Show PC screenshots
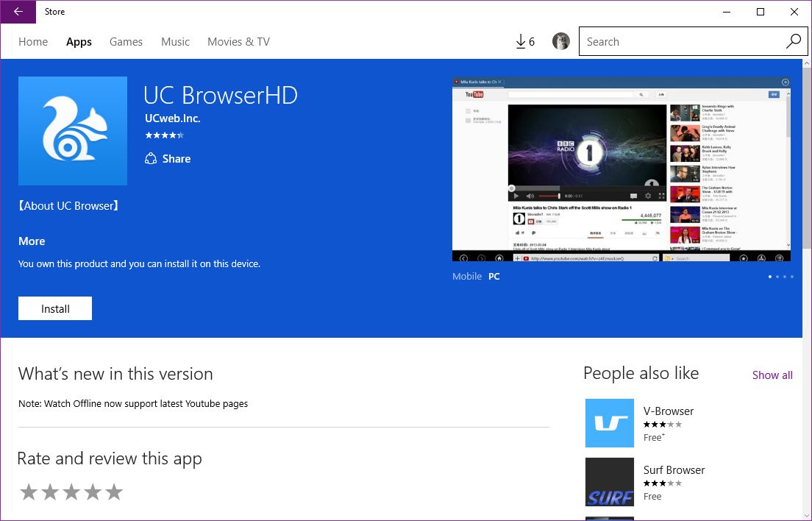 click(x=494, y=277)
